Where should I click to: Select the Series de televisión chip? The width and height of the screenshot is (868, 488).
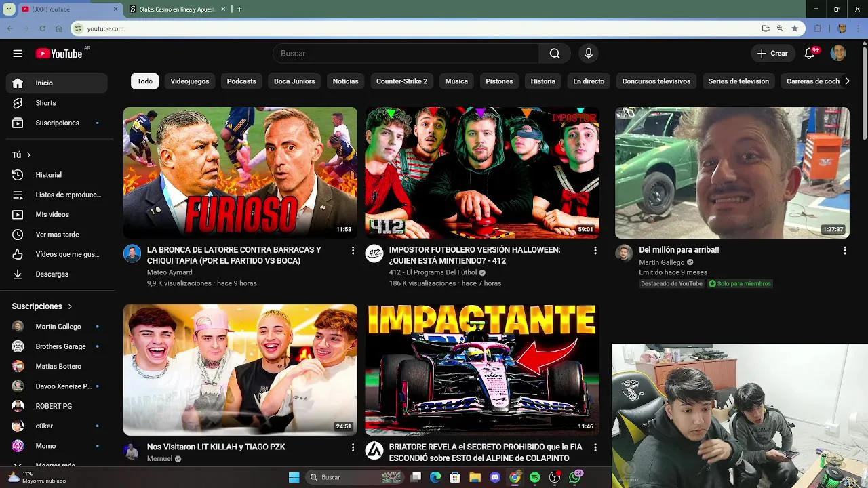pos(738,81)
